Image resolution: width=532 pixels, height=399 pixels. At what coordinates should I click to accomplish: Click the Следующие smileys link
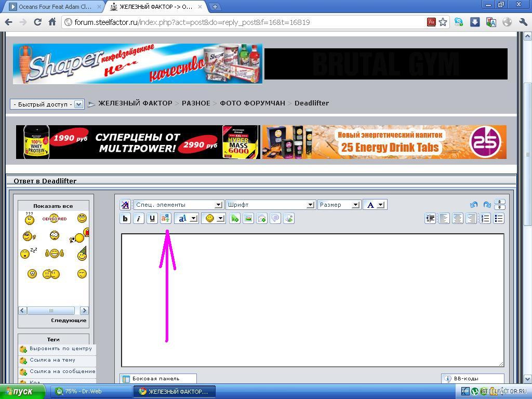coord(69,320)
